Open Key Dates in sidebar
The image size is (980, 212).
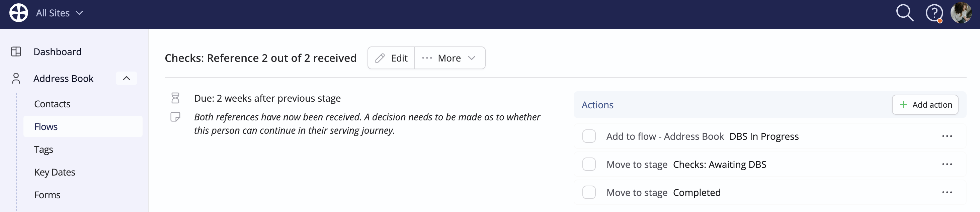click(55, 172)
